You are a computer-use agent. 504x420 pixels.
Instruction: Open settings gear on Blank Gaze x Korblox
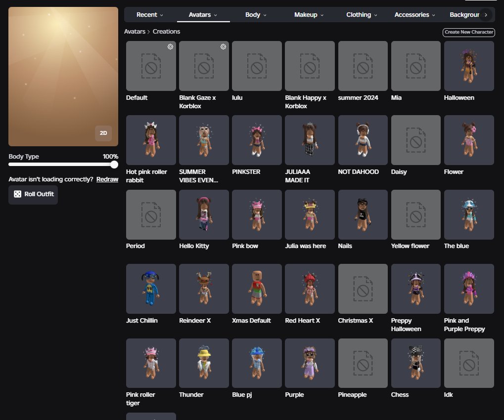pyautogui.click(x=223, y=46)
